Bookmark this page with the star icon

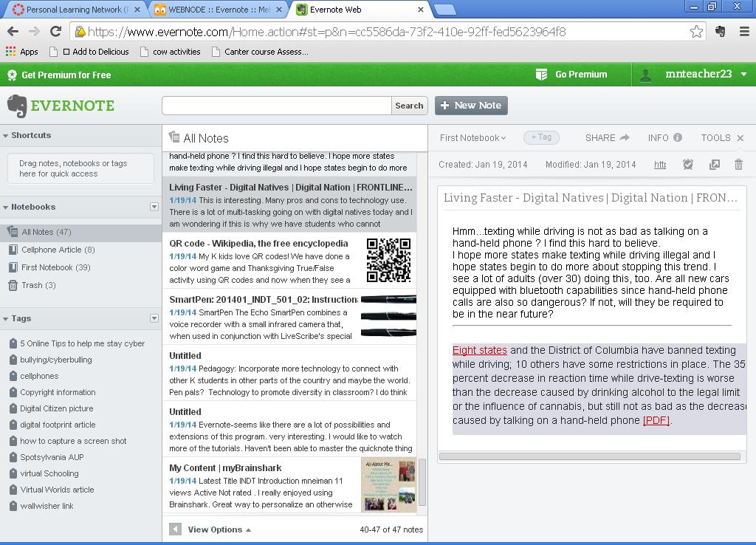click(696, 32)
